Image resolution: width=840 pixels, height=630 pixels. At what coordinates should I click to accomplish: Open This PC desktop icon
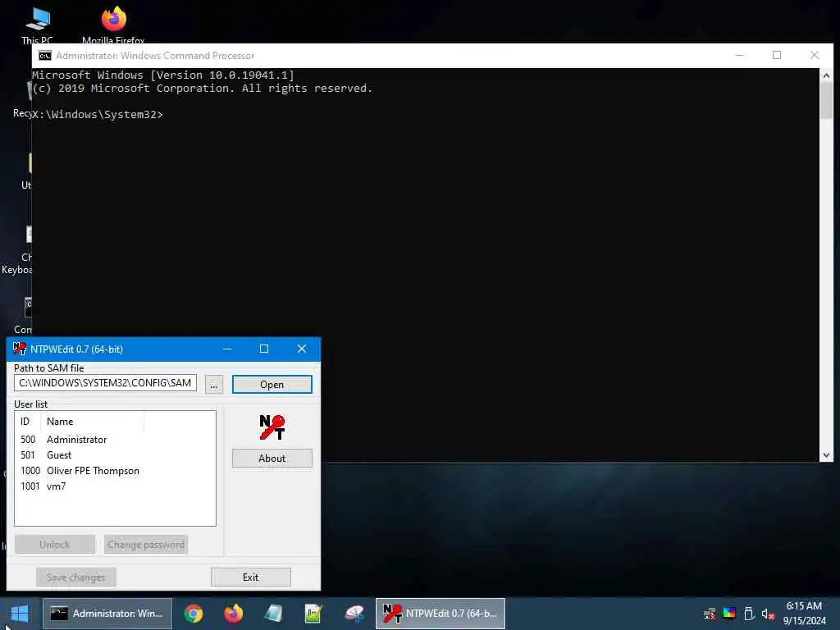click(37, 25)
